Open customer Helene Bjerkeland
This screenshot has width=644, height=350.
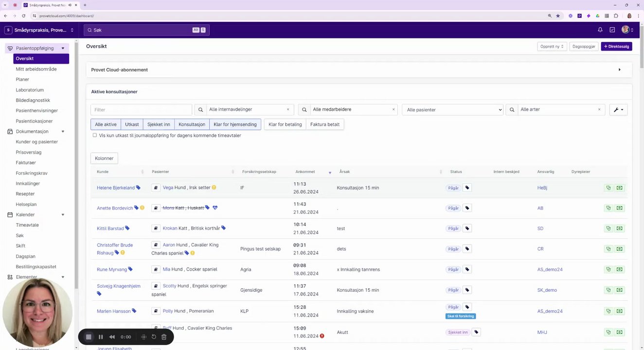116,188
